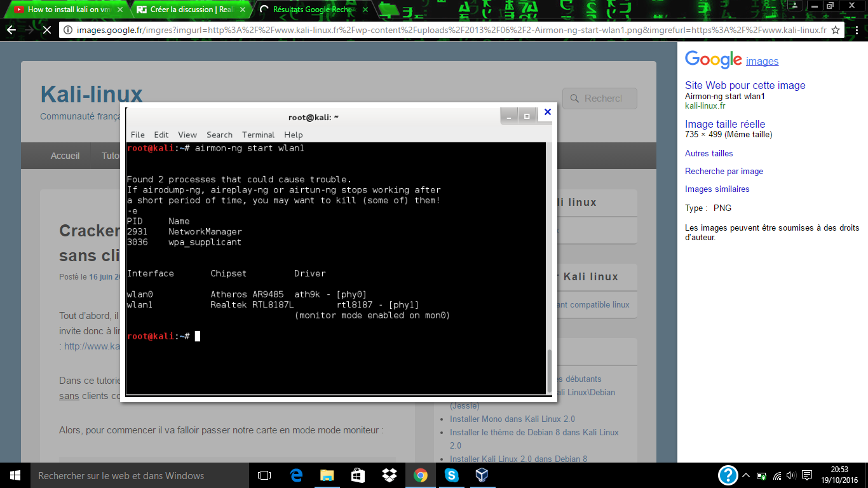
Task: Open Skype from the taskbar
Action: 451,475
